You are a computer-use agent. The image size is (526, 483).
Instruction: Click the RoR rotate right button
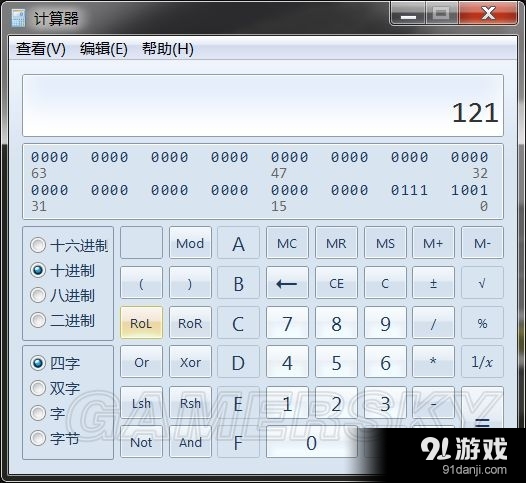(190, 323)
